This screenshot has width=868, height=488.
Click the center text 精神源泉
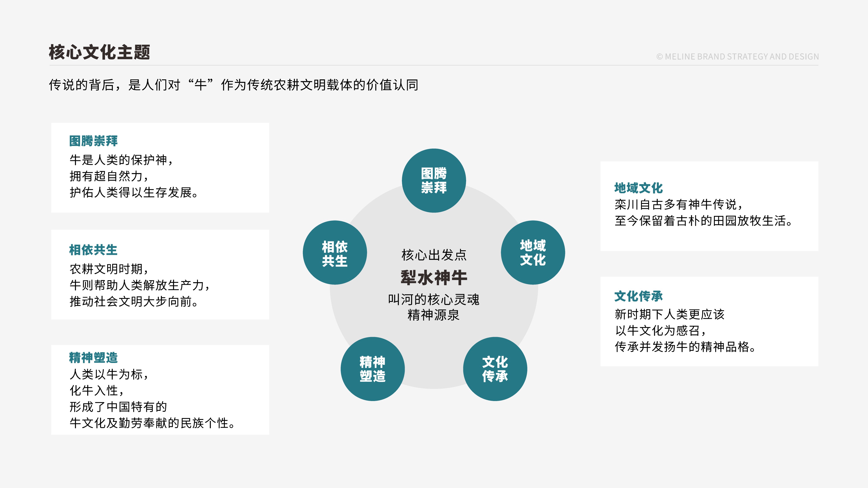434,315
